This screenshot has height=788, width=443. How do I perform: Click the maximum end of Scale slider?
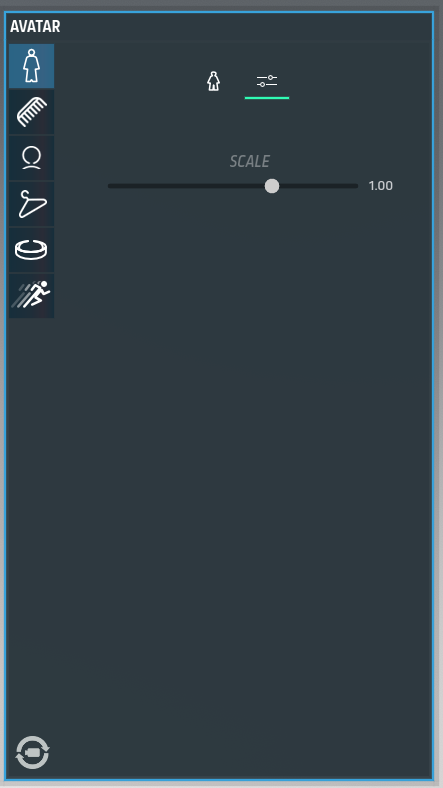(356, 186)
